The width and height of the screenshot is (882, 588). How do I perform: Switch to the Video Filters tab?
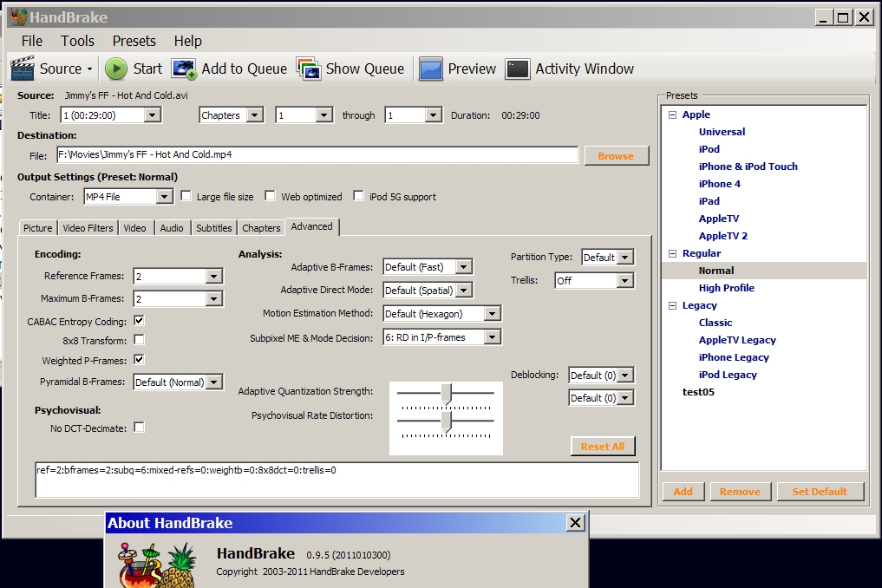pos(88,228)
